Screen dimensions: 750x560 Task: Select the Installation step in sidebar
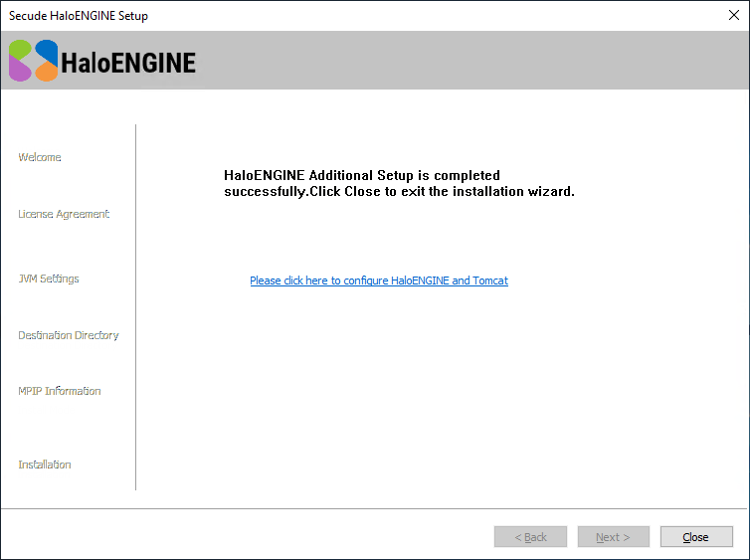pyautogui.click(x=45, y=465)
